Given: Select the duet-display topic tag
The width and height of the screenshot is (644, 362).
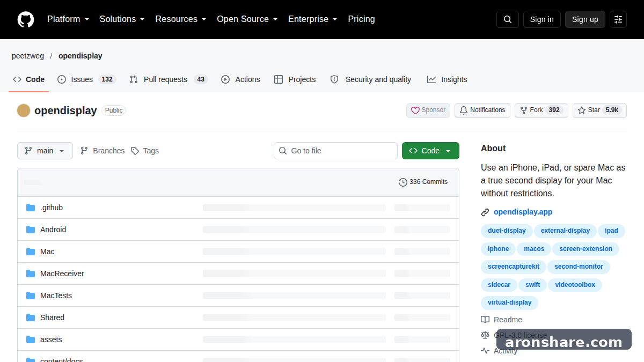Looking at the screenshot, I should pos(507,231).
